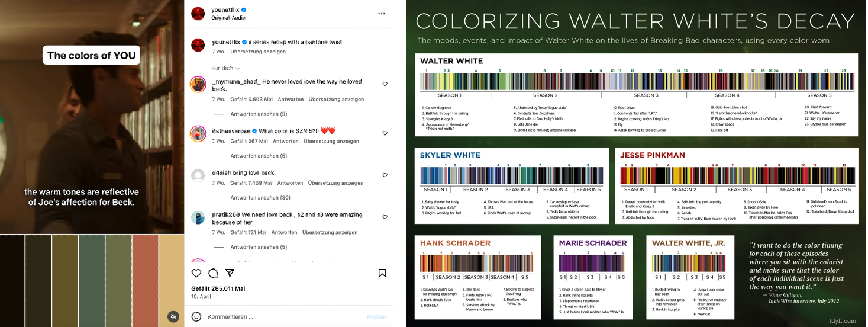Expand 'Antworten ansehen (30)' replies
Image resolution: width=868 pixels, height=327 pixels.
[x=260, y=198]
